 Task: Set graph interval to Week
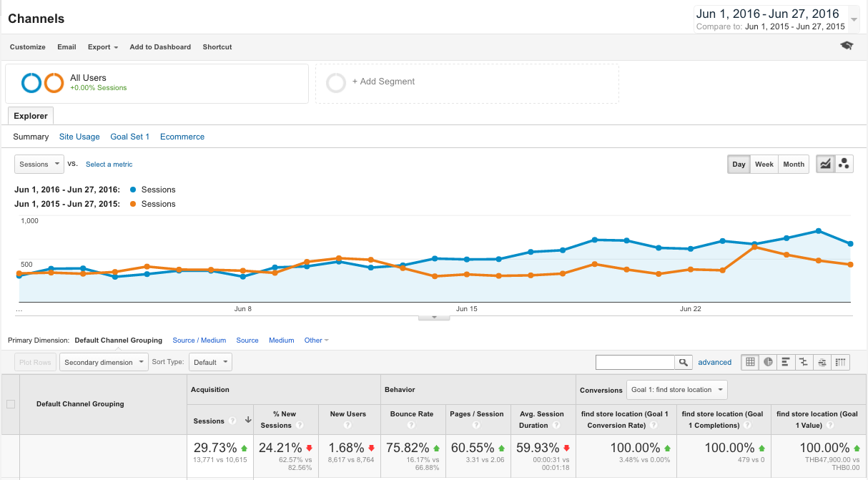point(764,164)
